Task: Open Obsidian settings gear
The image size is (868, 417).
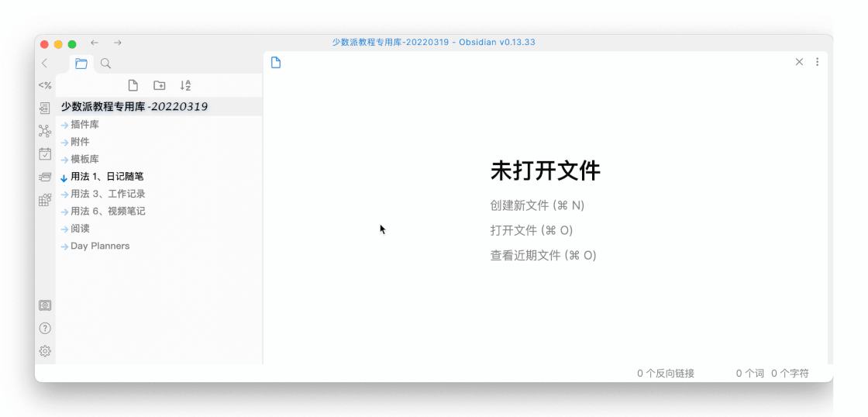Action: pos(45,351)
